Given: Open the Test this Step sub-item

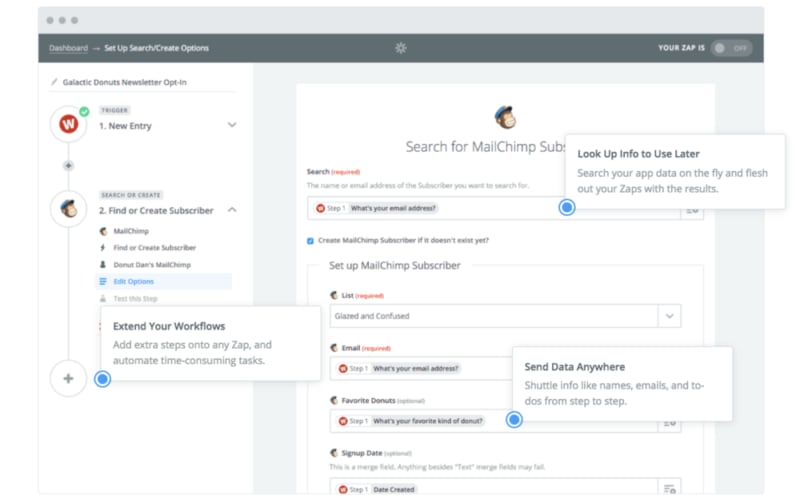Looking at the screenshot, I should click(x=135, y=298).
